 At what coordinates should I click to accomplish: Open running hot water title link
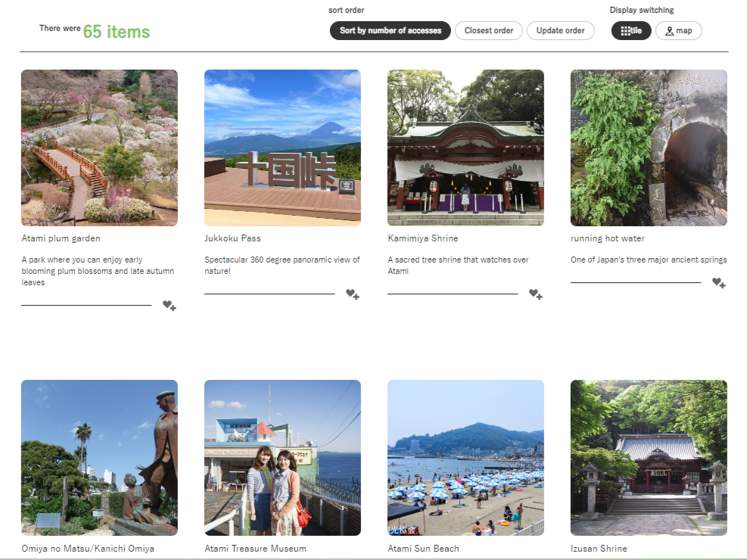coord(607,238)
